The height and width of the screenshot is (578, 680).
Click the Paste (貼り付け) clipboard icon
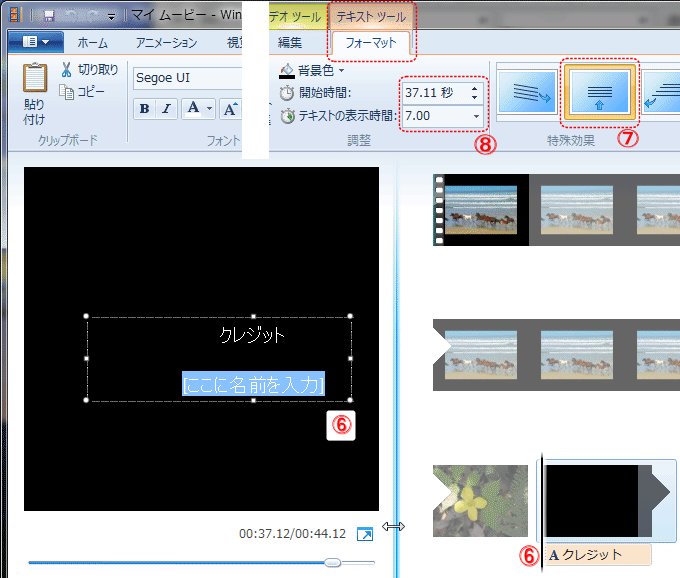(x=35, y=78)
